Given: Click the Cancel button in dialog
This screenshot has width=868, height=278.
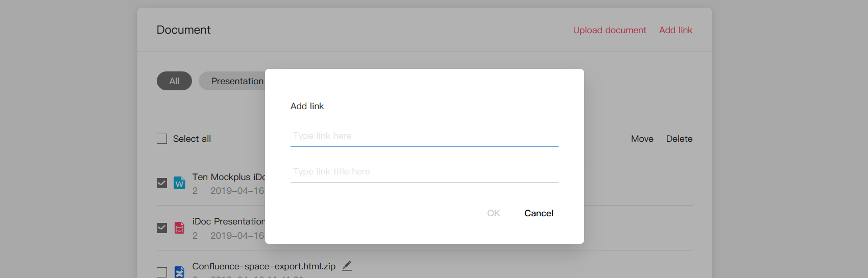Looking at the screenshot, I should pos(539,213).
